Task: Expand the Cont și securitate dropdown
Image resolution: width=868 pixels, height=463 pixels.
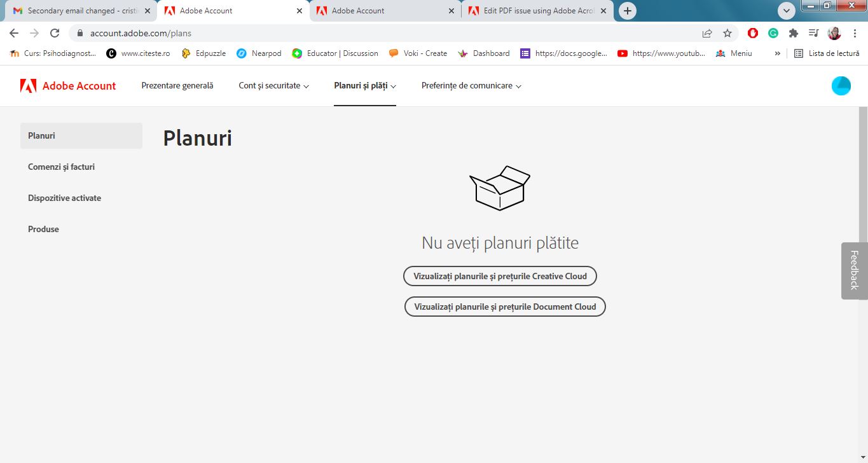Action: [273, 85]
